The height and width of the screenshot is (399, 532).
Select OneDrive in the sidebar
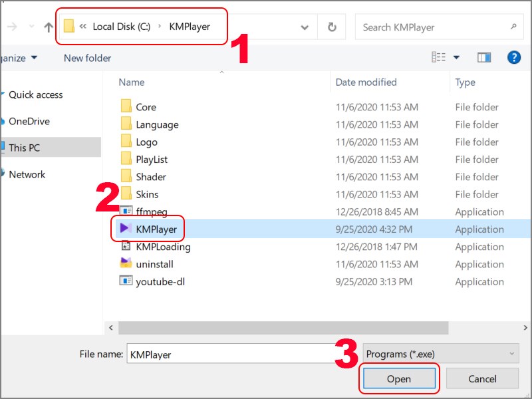click(x=29, y=121)
